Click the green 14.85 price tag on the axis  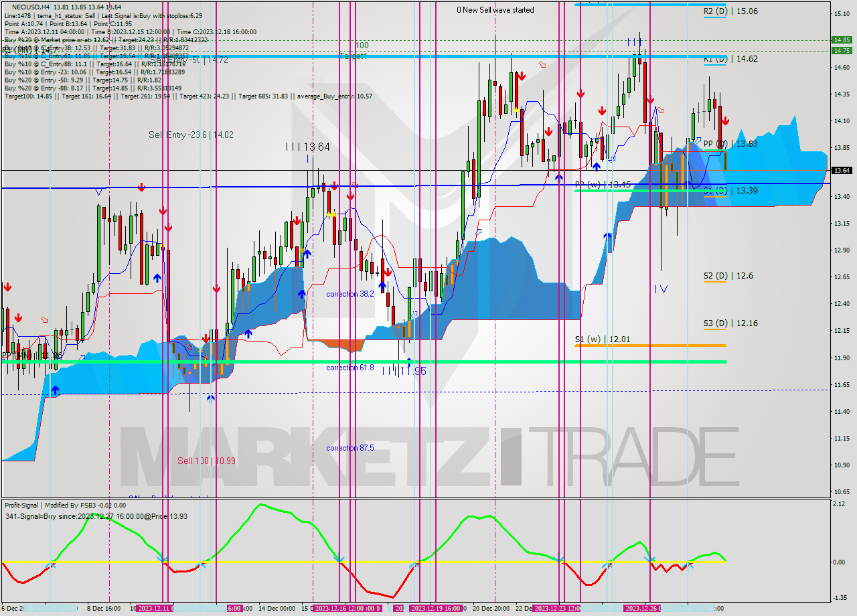(841, 40)
